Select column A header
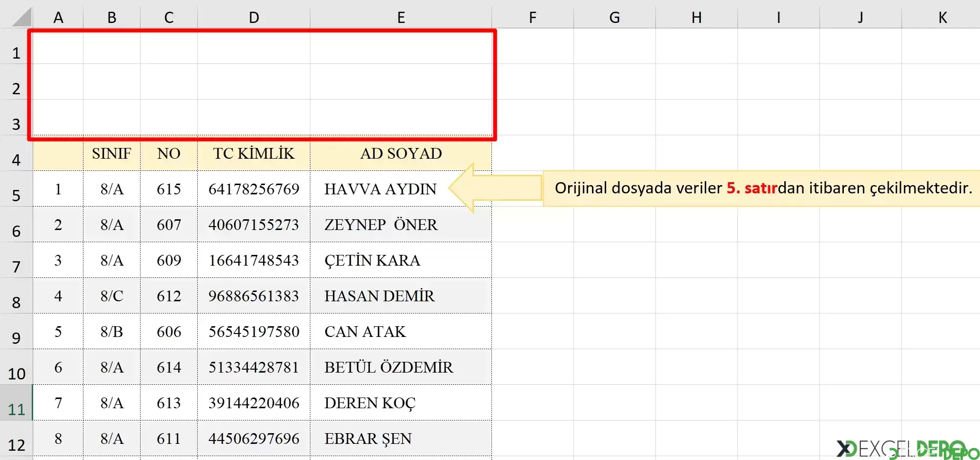The image size is (980, 460). click(58, 17)
